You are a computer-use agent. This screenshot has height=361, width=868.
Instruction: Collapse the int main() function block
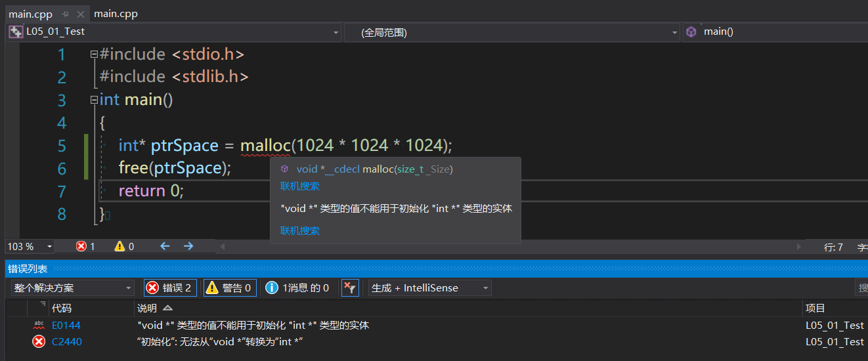(94, 100)
